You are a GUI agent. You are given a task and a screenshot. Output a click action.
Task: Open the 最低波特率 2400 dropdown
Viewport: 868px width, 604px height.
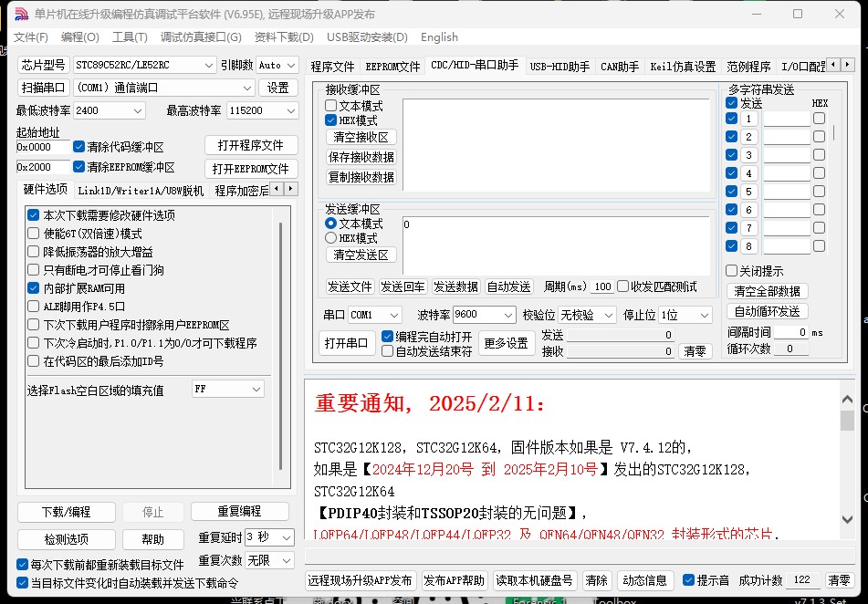[x=110, y=110]
